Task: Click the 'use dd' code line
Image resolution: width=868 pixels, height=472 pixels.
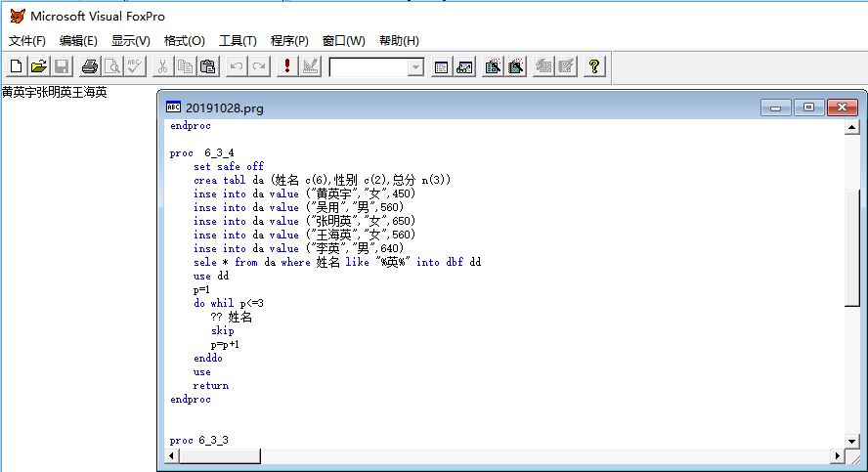Action: (x=211, y=276)
